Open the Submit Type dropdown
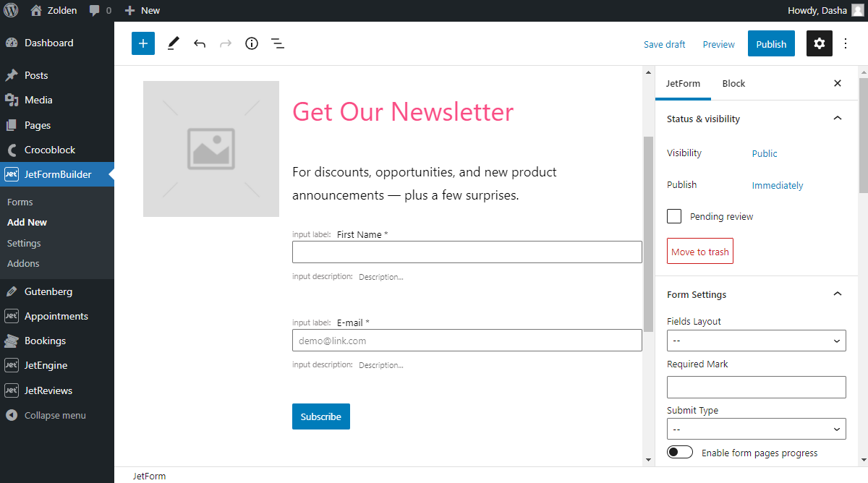Viewport: 868px width, 483px height. [x=756, y=428]
